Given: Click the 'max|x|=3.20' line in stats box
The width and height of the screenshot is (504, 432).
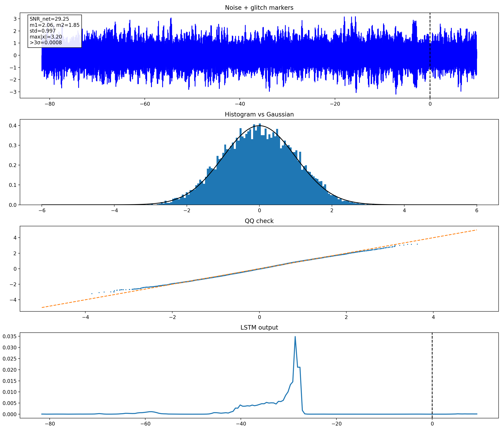Looking at the screenshot, I should [x=46, y=37].
